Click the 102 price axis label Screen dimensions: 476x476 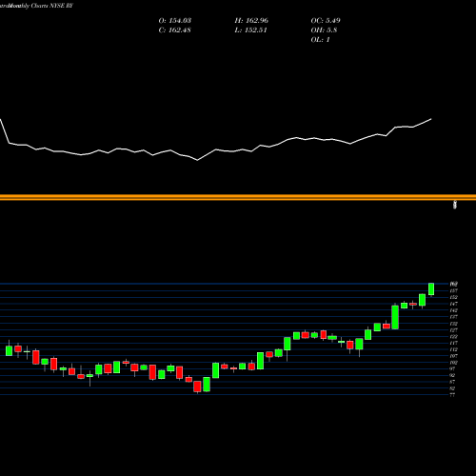[x=453, y=363]
